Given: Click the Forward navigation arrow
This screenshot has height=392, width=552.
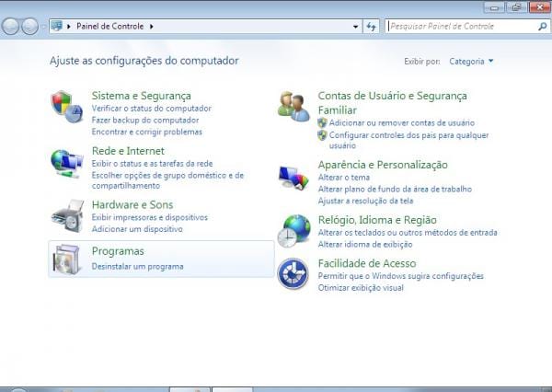Looking at the screenshot, I should point(30,27).
